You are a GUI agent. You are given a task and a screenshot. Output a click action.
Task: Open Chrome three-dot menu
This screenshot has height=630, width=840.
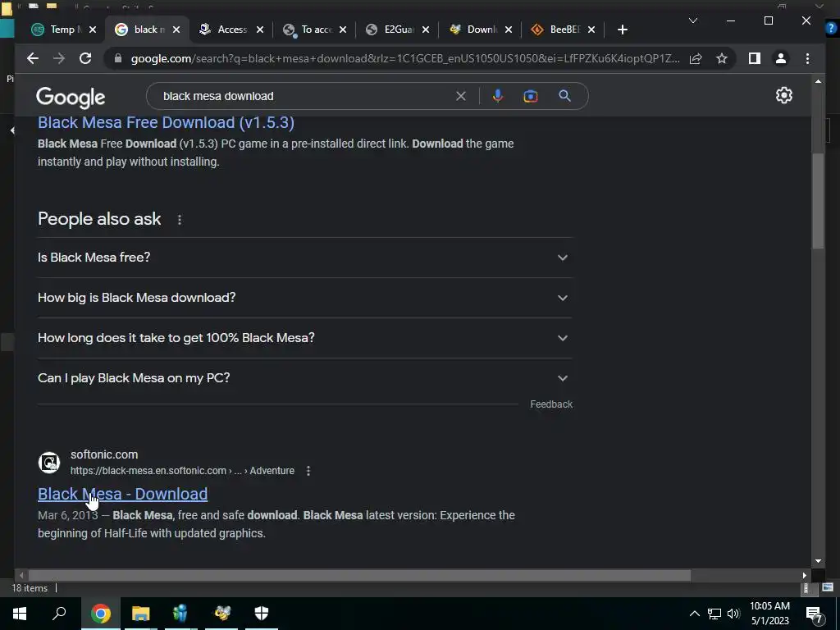(807, 58)
